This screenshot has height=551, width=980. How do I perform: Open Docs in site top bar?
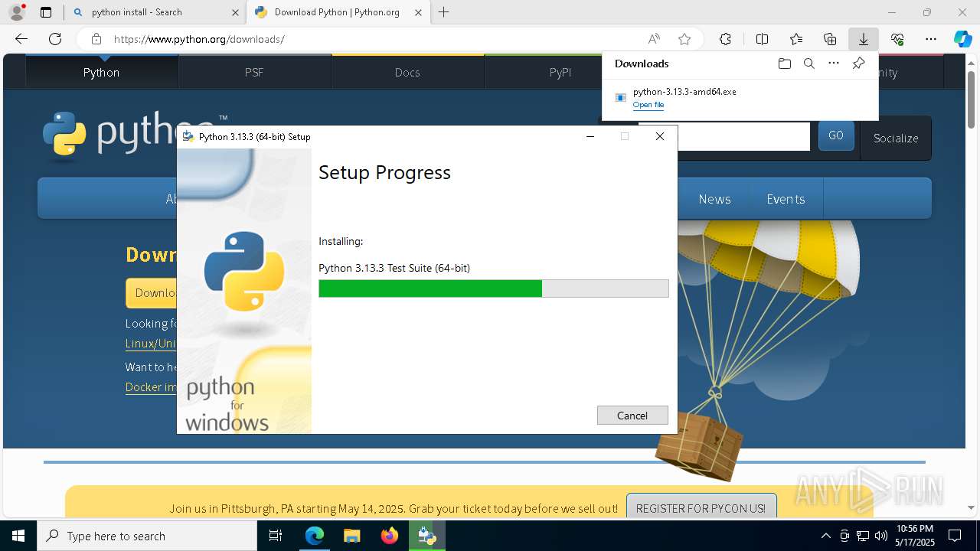407,72
